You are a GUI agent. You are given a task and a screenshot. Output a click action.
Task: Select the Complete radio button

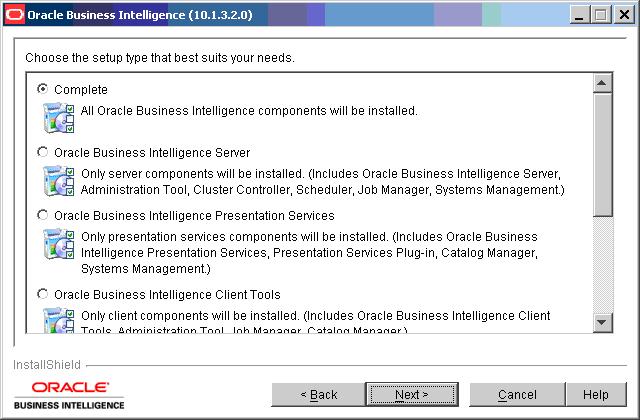[43, 89]
